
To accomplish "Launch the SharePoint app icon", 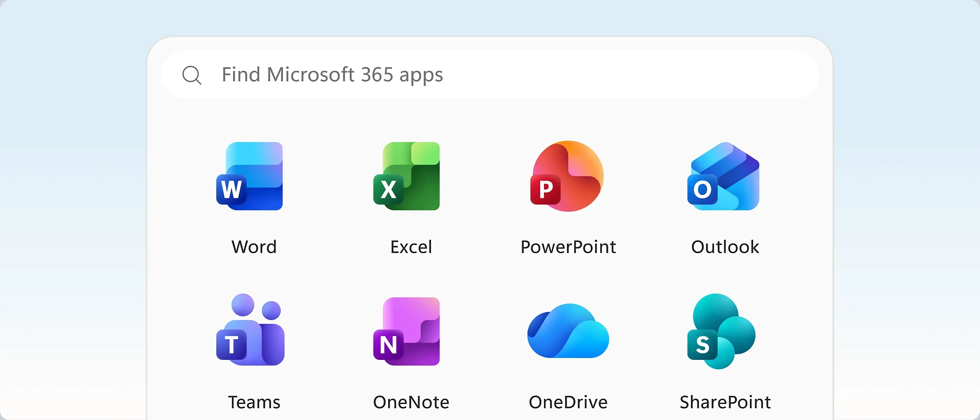I will click(x=722, y=332).
